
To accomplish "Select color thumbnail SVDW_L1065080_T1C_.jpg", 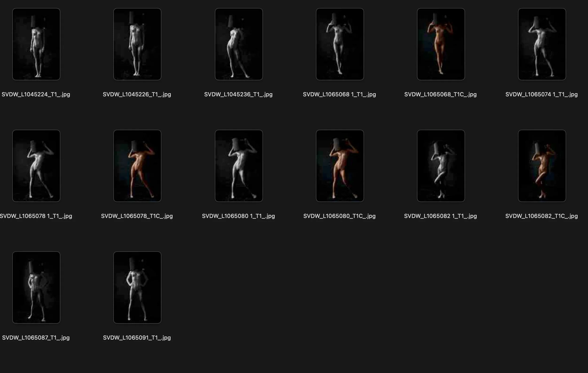I will (x=340, y=166).
